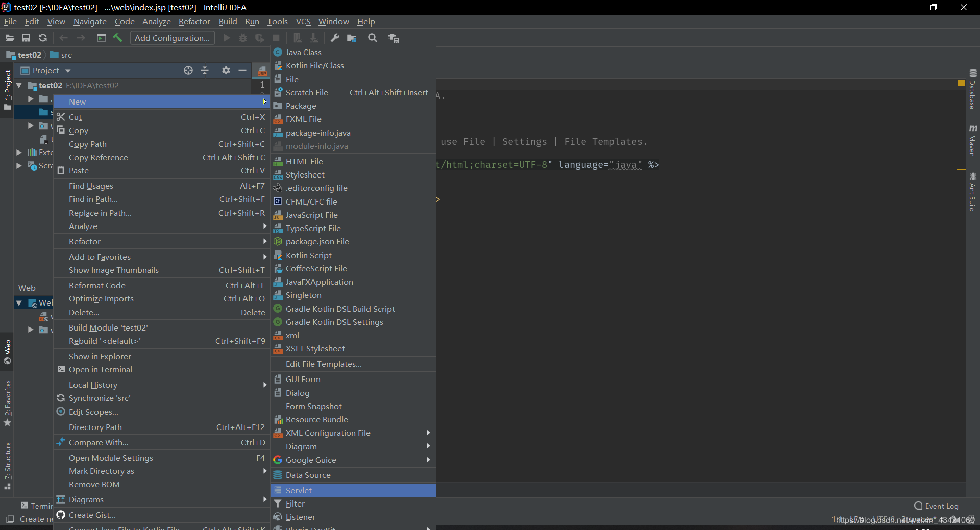This screenshot has width=980, height=530.
Task: Click the Open folder toolbar icon
Action: pyautogui.click(x=10, y=38)
